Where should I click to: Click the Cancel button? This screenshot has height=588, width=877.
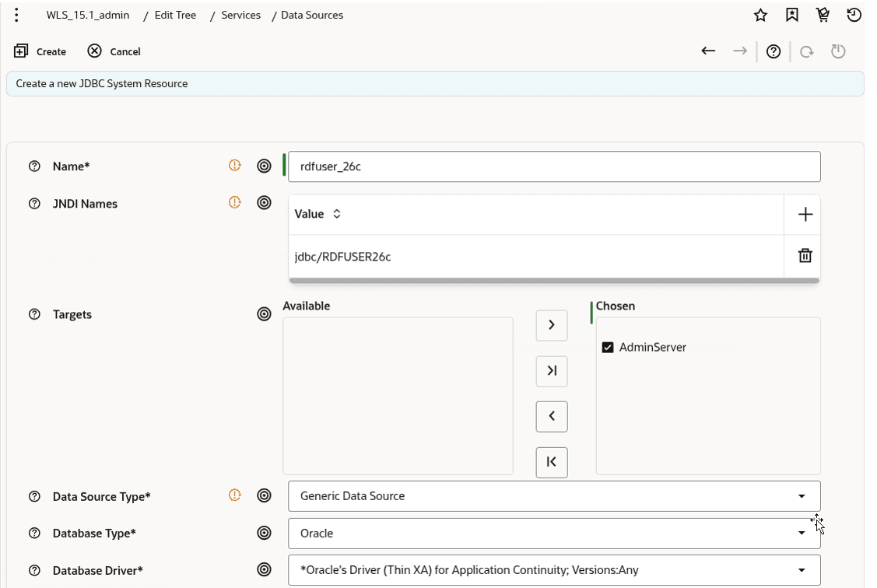coord(114,51)
